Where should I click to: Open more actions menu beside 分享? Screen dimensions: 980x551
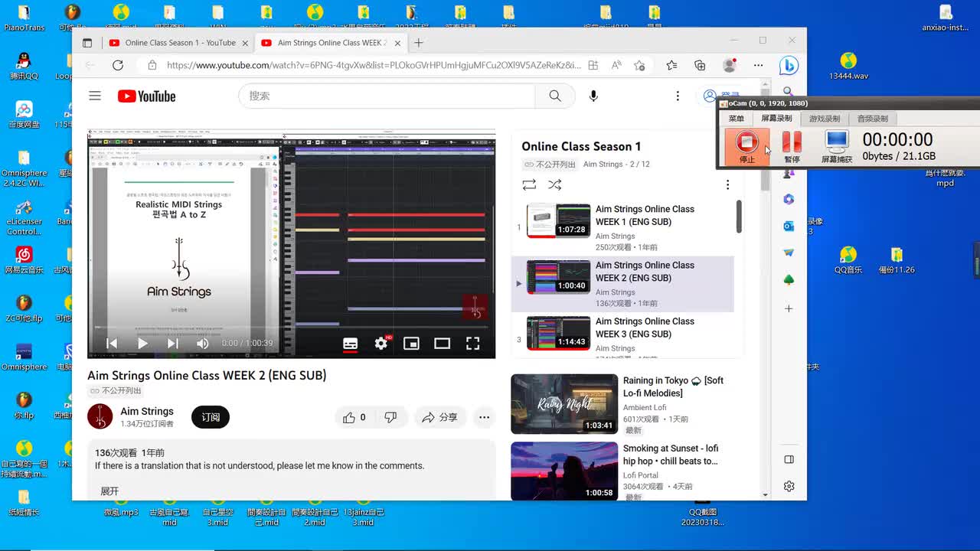coord(484,417)
